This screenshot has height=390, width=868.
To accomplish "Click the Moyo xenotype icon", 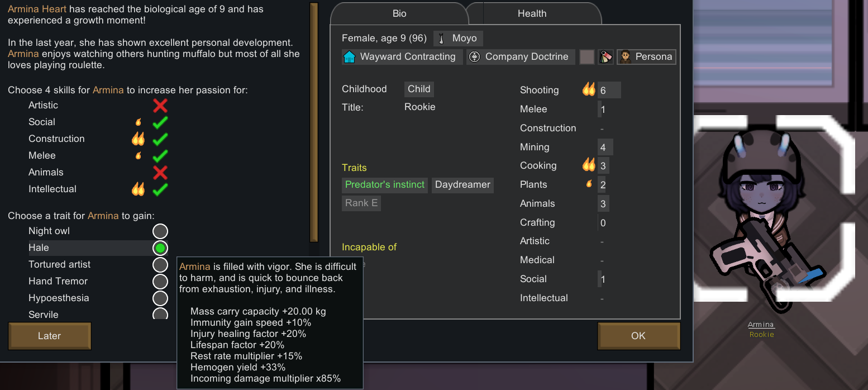I will 441,39.
